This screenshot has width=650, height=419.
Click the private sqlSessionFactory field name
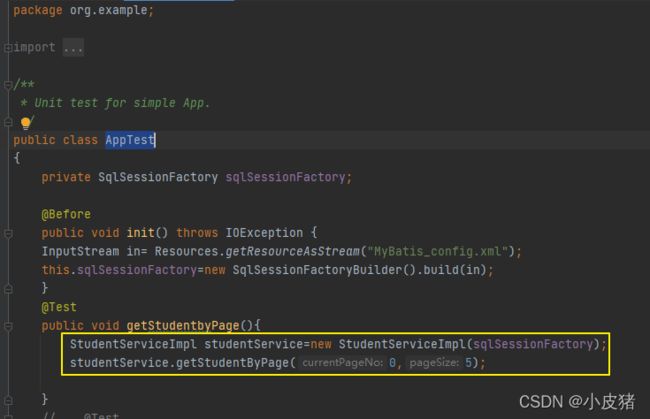click(x=285, y=177)
